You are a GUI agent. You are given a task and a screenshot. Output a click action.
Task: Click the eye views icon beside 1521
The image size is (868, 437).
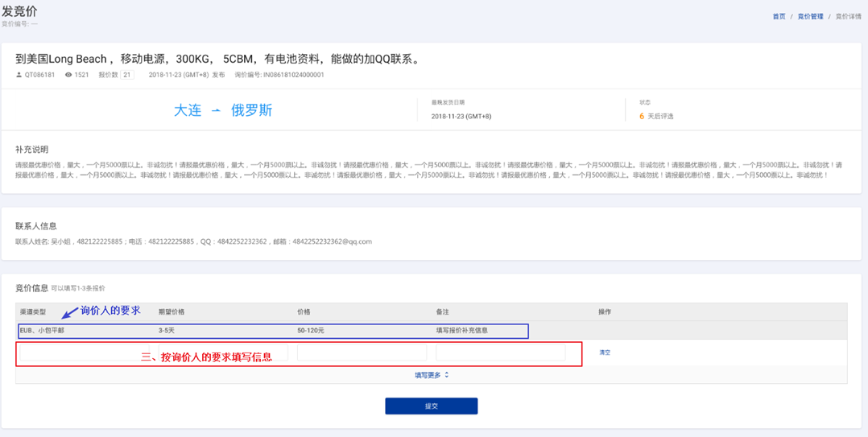pos(68,75)
